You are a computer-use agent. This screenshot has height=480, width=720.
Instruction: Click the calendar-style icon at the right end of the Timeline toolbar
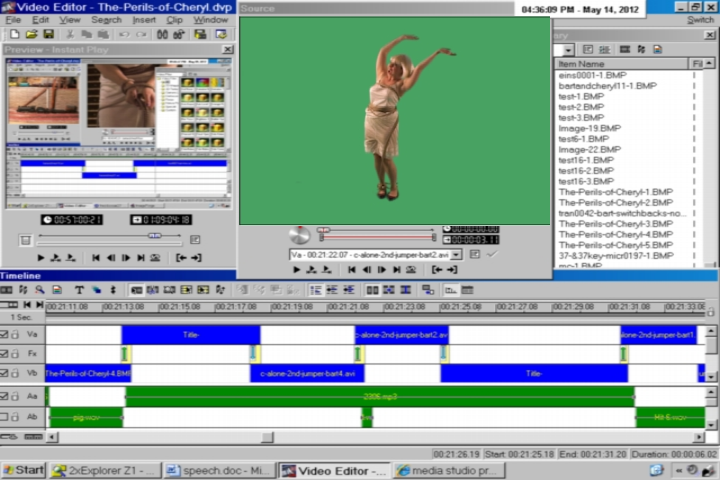(x=467, y=290)
